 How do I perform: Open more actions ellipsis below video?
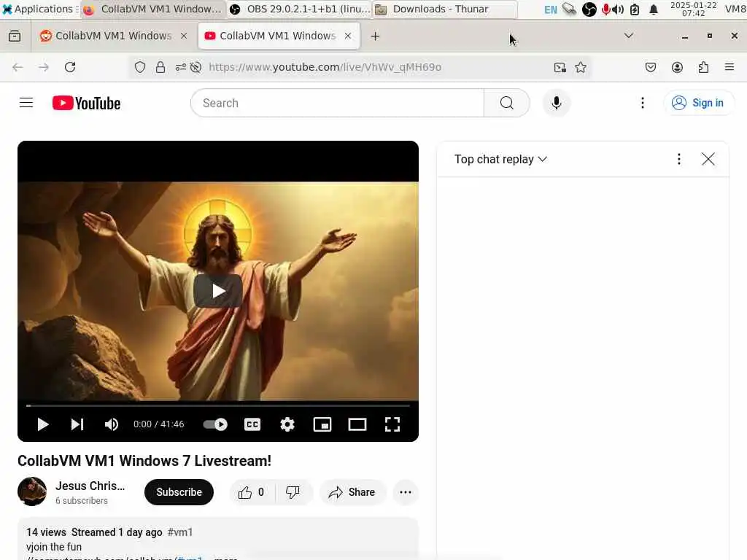(406, 492)
